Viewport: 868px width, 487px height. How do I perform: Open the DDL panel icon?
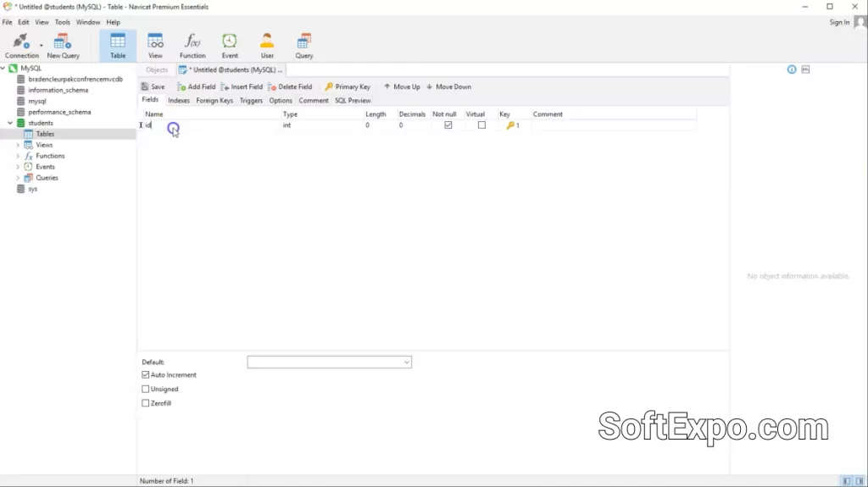point(805,69)
